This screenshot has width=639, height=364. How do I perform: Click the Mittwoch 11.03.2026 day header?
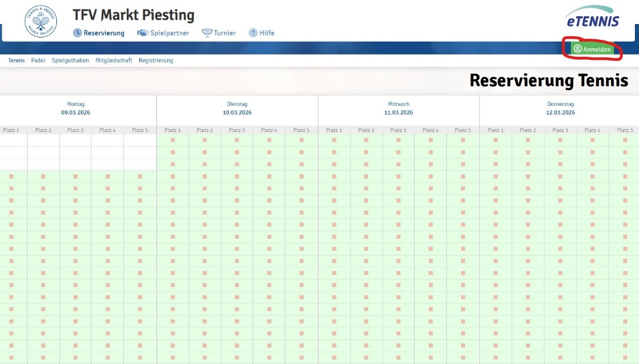(399, 109)
